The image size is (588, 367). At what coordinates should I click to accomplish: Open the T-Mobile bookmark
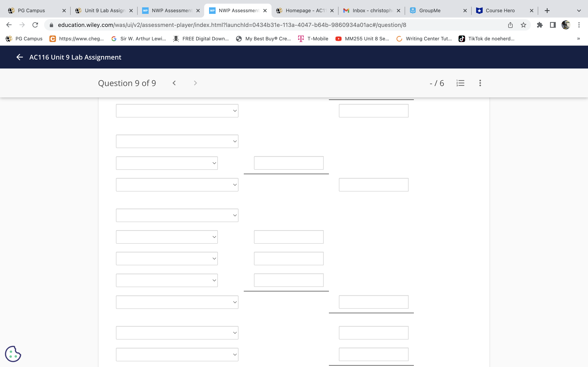click(313, 39)
